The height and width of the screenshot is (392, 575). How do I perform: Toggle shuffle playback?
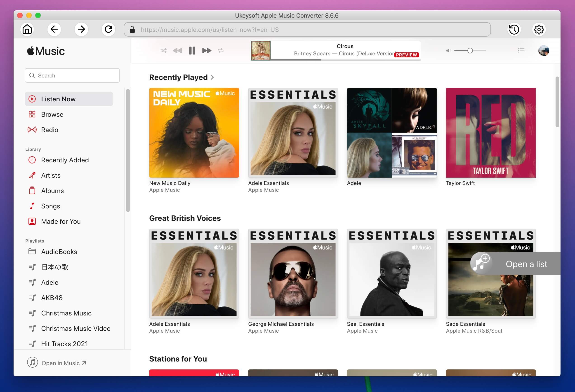coord(164,51)
